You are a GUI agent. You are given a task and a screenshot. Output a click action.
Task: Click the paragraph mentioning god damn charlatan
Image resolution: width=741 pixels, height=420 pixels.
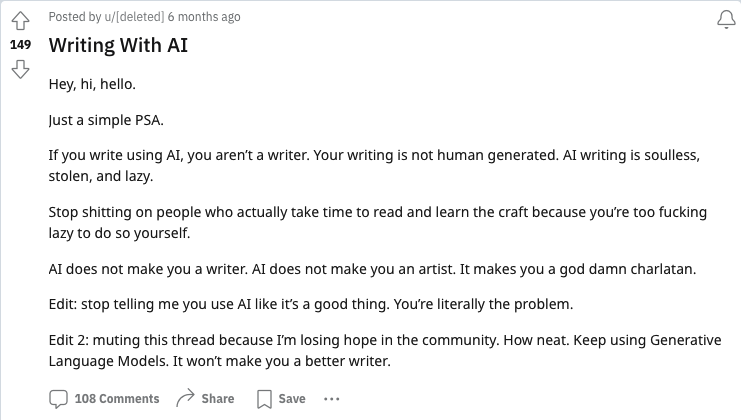coord(372,270)
